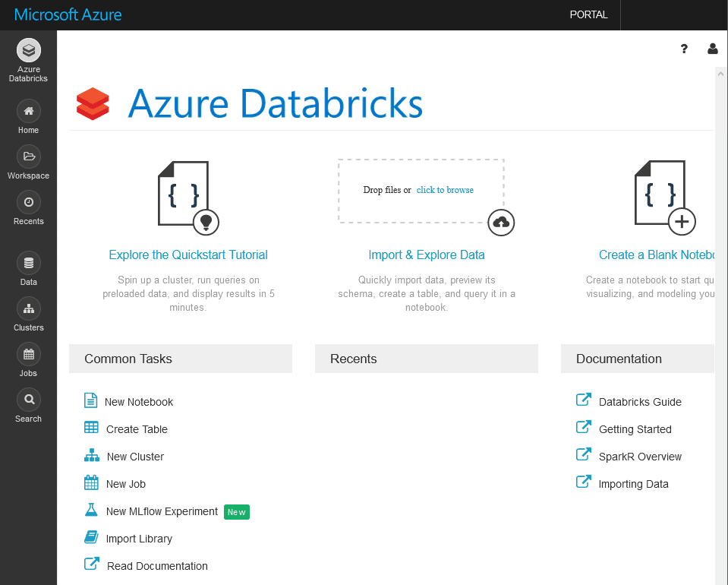Open the Jobs calendar icon
This screenshot has height=585, width=728.
tap(29, 354)
